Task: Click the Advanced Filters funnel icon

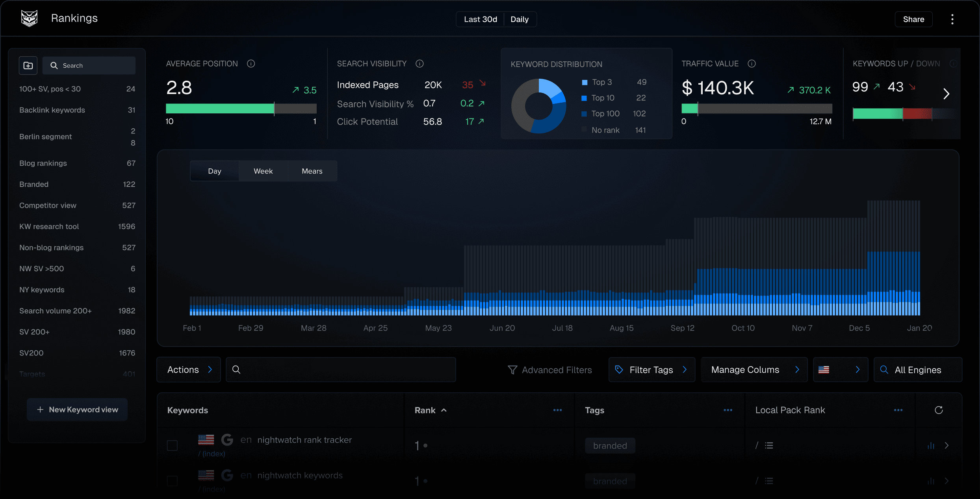Action: (x=512, y=369)
